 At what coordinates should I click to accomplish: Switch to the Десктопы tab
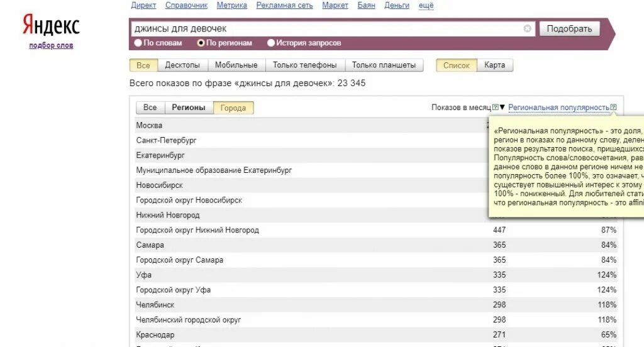182,65
